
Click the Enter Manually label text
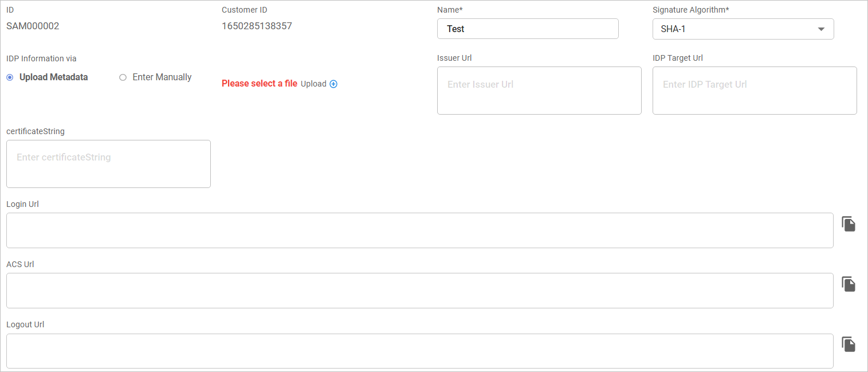[162, 77]
